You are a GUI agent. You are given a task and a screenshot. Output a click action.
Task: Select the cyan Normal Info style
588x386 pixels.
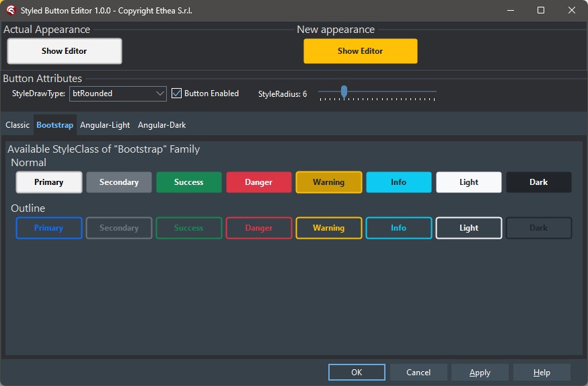click(399, 182)
